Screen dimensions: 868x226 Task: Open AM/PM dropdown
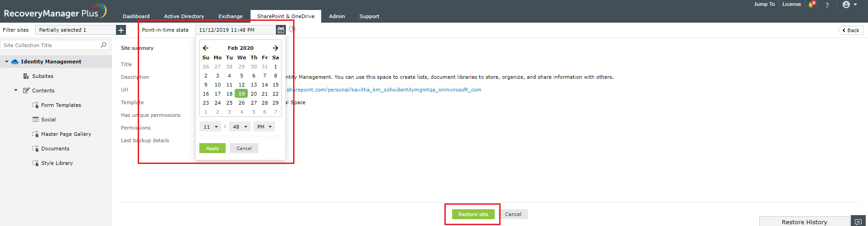coord(264,127)
